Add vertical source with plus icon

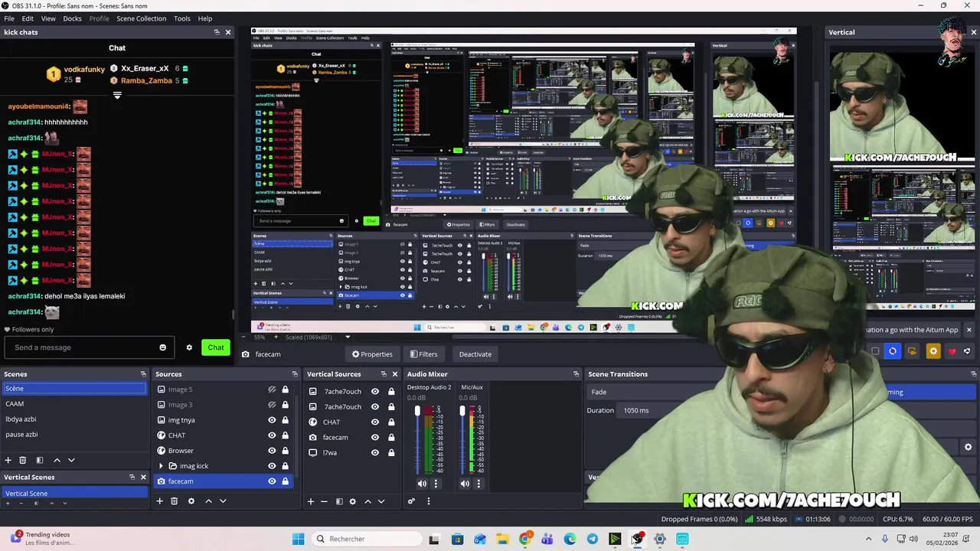pyautogui.click(x=311, y=501)
